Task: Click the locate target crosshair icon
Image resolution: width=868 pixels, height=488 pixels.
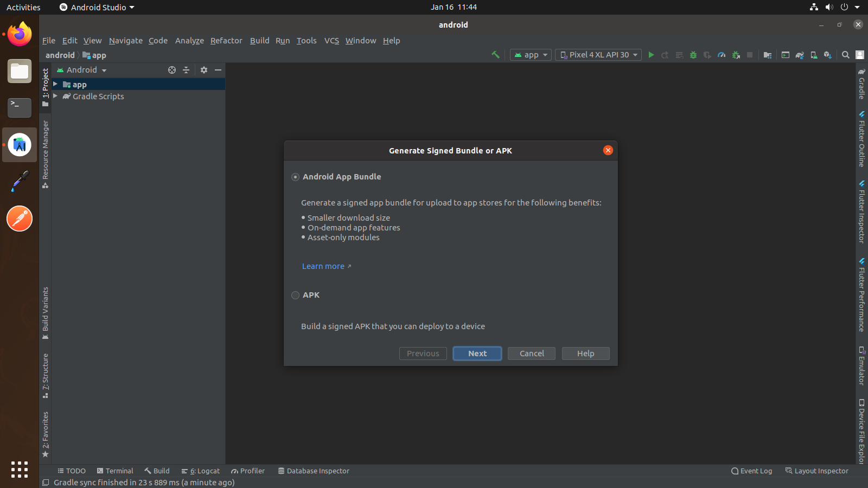Action: pyautogui.click(x=172, y=70)
